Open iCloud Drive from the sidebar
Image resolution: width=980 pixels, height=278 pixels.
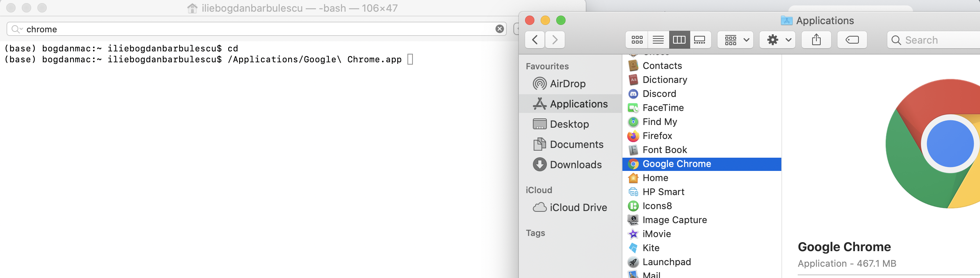click(578, 208)
